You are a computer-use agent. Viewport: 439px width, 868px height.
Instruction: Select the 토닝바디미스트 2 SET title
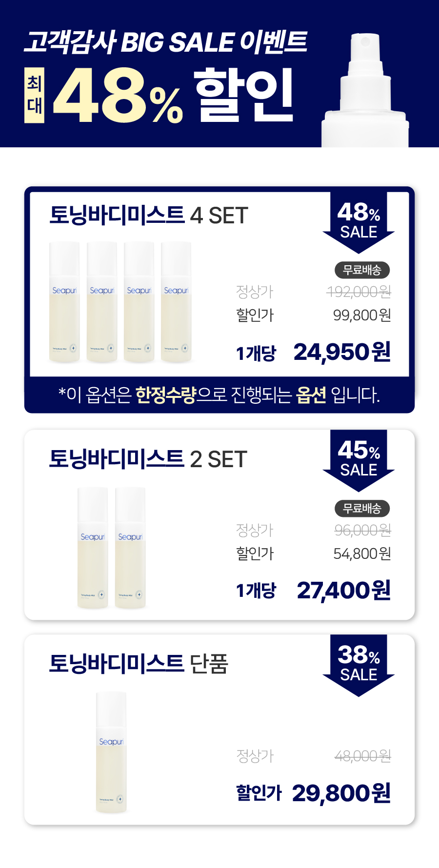coord(148,459)
